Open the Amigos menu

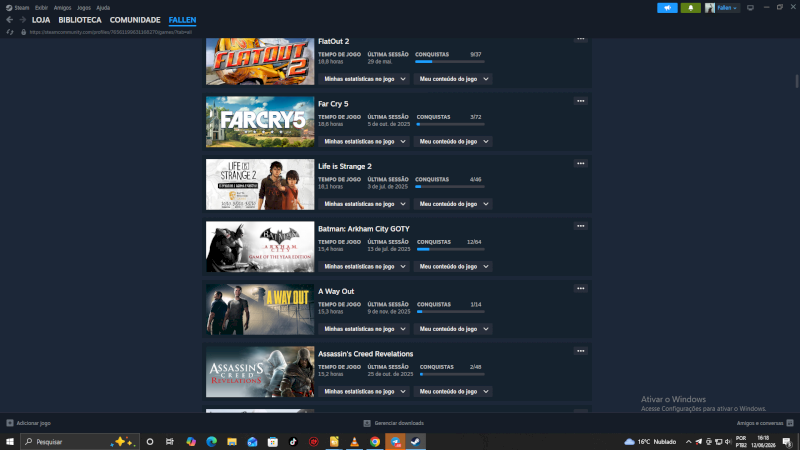point(62,8)
